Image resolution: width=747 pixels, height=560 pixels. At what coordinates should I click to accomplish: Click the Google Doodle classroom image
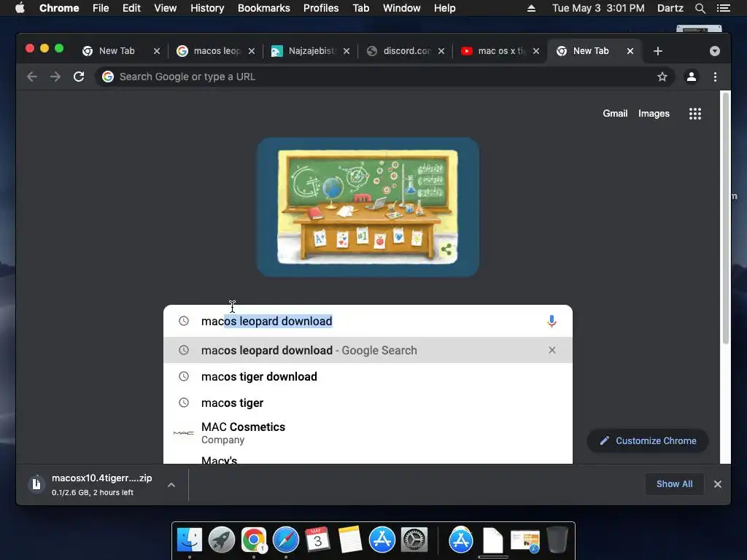click(x=368, y=207)
